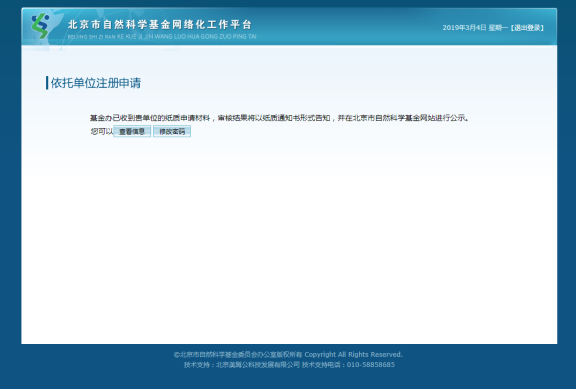The width and height of the screenshot is (576, 389).
Task: Select the 修改密码 button
Action: [x=172, y=131]
